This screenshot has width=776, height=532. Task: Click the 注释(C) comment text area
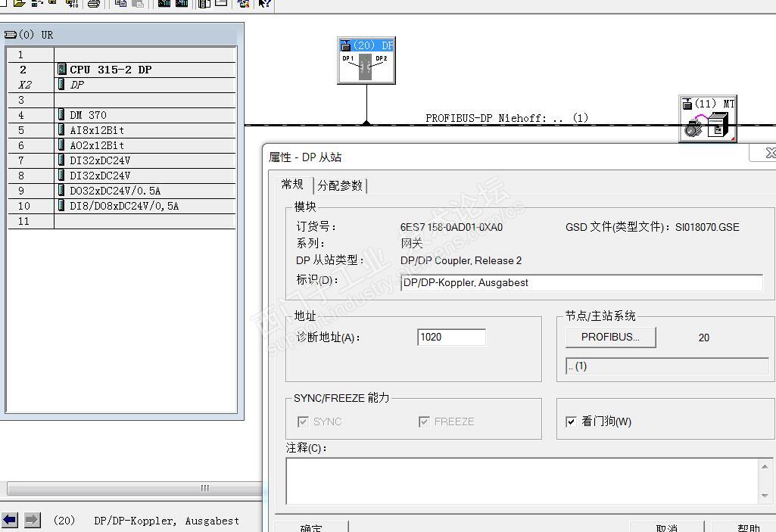(x=522, y=481)
